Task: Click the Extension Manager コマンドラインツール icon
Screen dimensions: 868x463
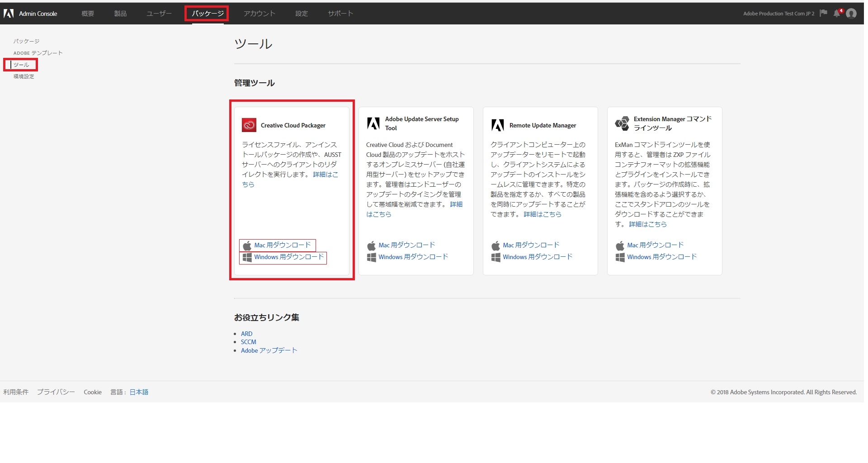Action: 622,123
